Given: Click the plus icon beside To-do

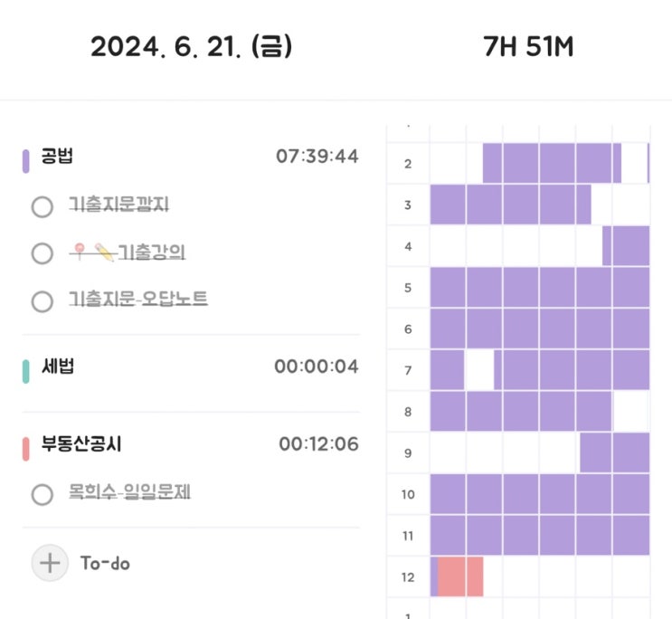Looking at the screenshot, I should click(x=50, y=563).
